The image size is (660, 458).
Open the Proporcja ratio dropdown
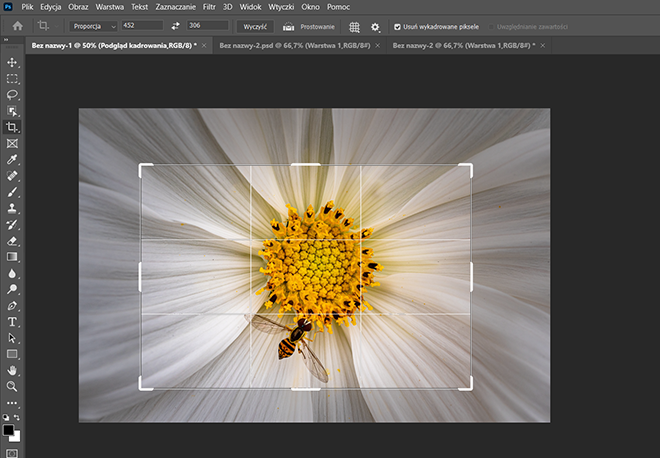point(93,26)
